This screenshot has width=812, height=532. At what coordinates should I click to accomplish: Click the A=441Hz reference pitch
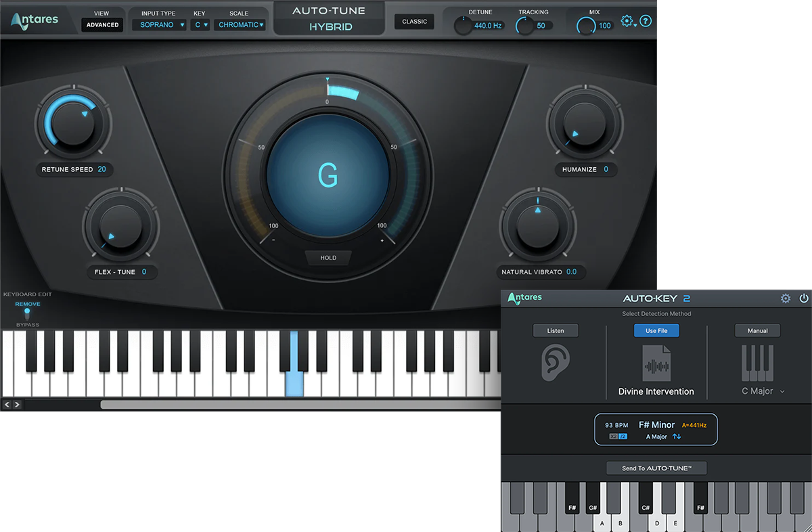[694, 425]
